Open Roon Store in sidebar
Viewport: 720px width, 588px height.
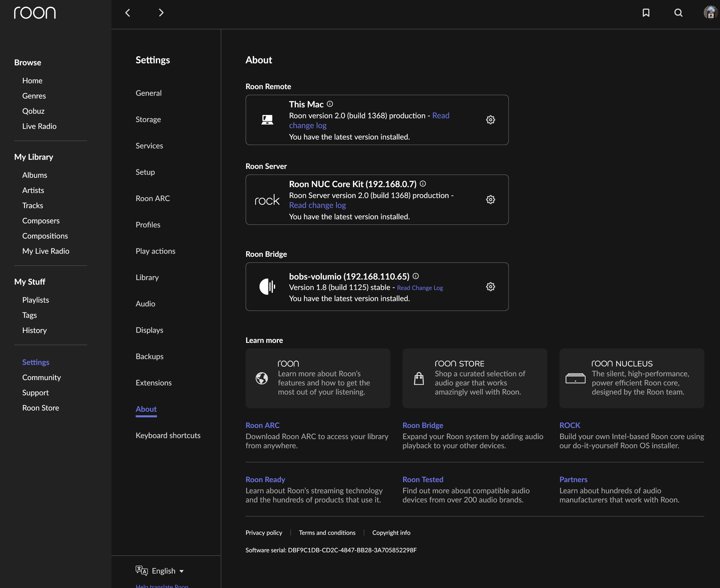click(x=41, y=408)
